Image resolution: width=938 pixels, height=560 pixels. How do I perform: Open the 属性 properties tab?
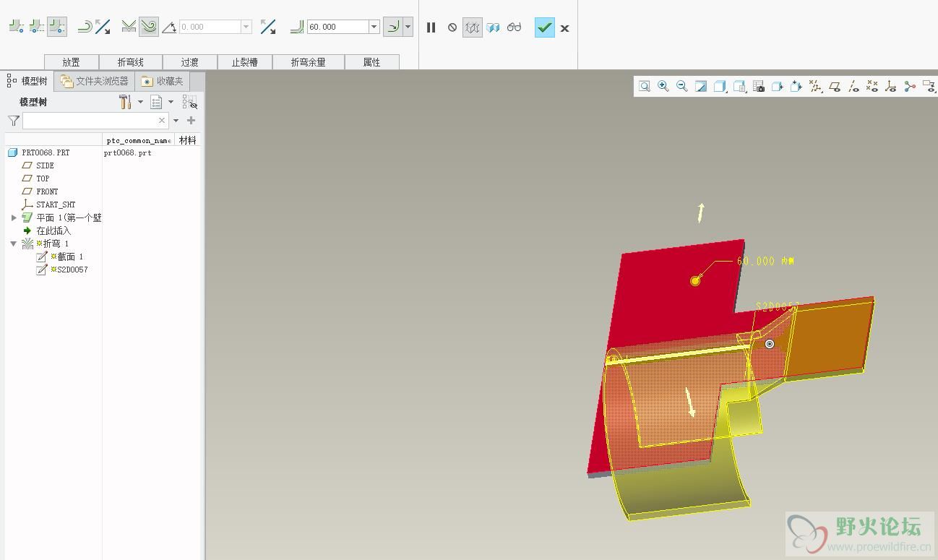[x=372, y=62]
